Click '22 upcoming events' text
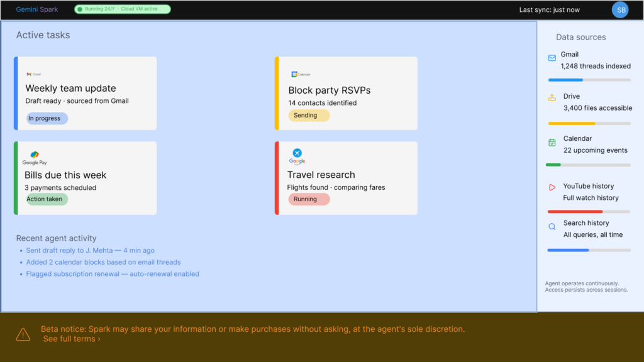 tap(595, 150)
